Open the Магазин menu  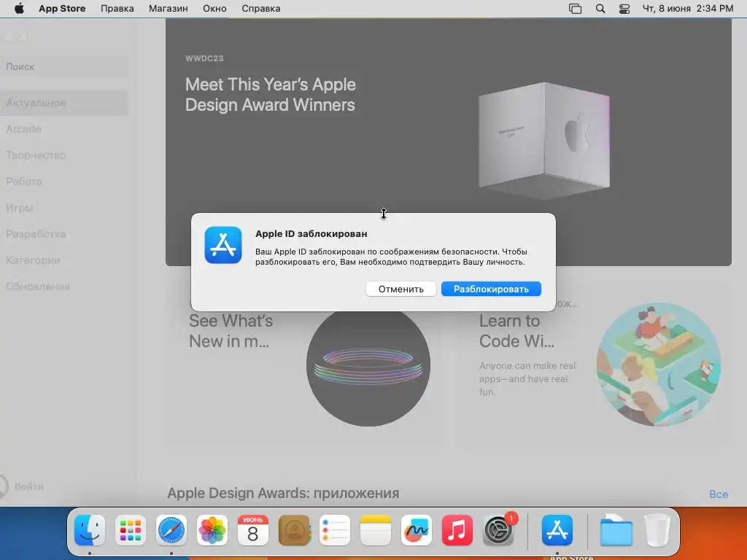pyautogui.click(x=169, y=9)
